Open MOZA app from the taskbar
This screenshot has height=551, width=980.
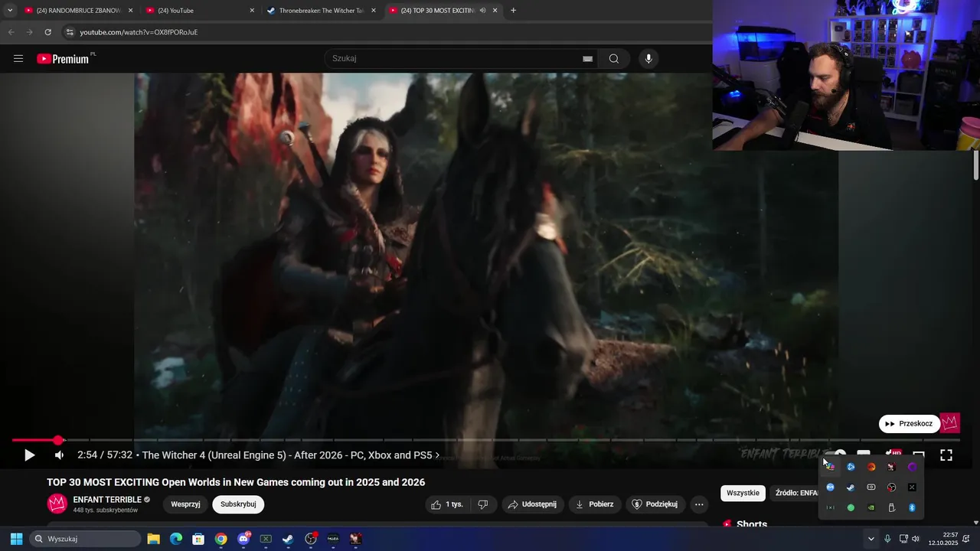point(333,539)
